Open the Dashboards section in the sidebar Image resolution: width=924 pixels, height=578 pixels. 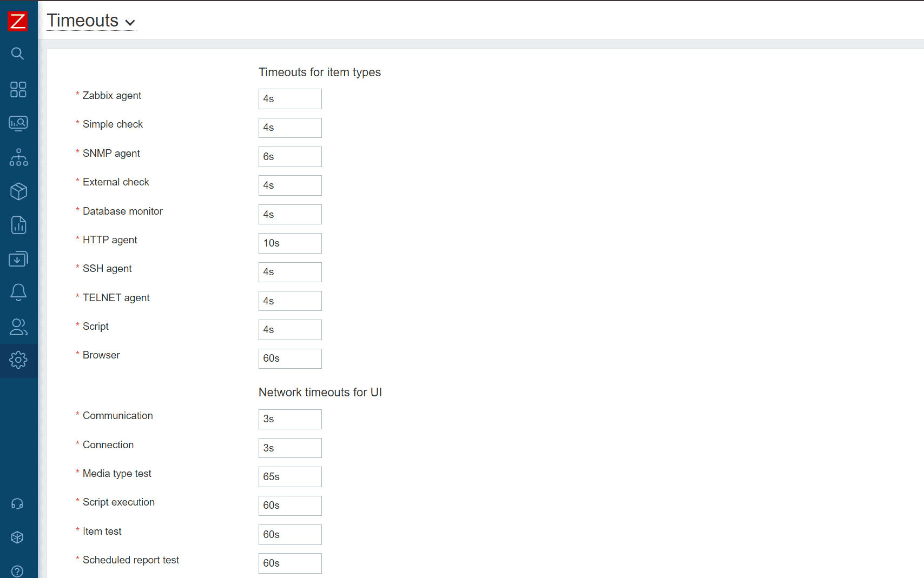tap(18, 90)
